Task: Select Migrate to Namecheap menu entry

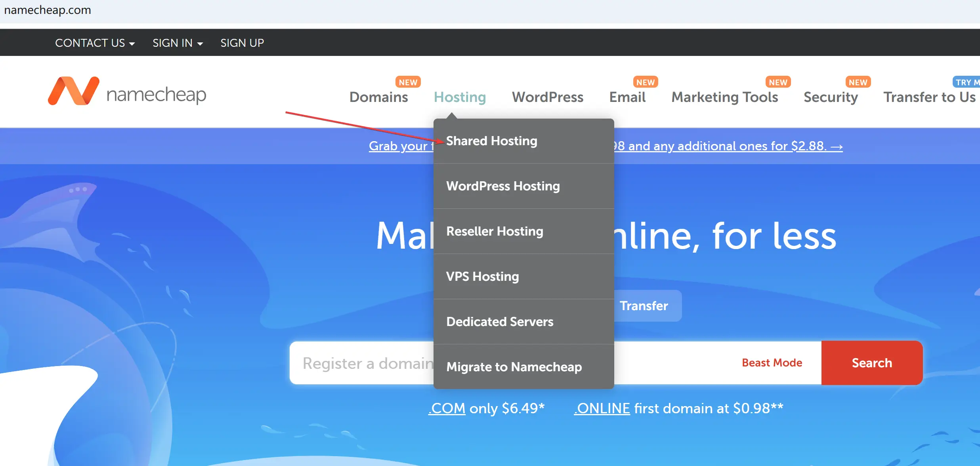Action: [524, 367]
